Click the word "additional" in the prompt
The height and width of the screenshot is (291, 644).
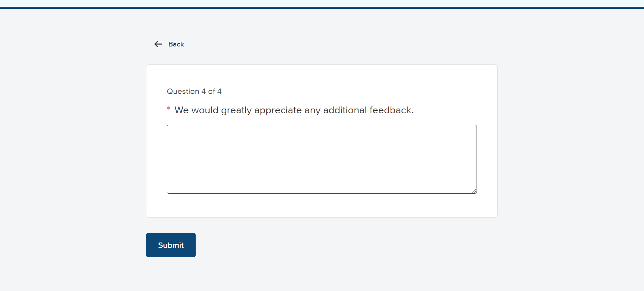pos(345,110)
